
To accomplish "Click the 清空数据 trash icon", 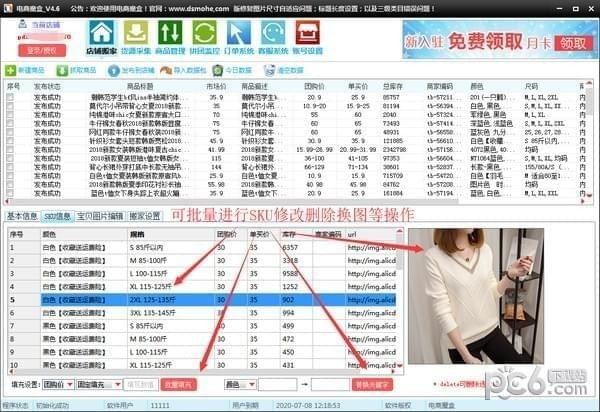I will click(x=269, y=70).
